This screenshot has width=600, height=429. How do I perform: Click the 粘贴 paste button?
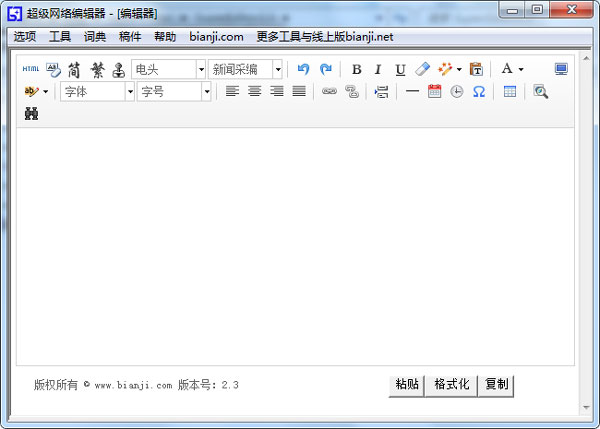407,385
